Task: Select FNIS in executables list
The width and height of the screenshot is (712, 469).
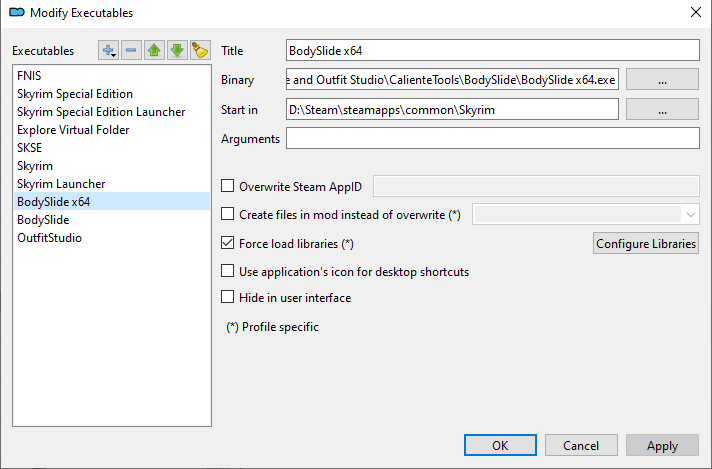Action: coord(112,75)
